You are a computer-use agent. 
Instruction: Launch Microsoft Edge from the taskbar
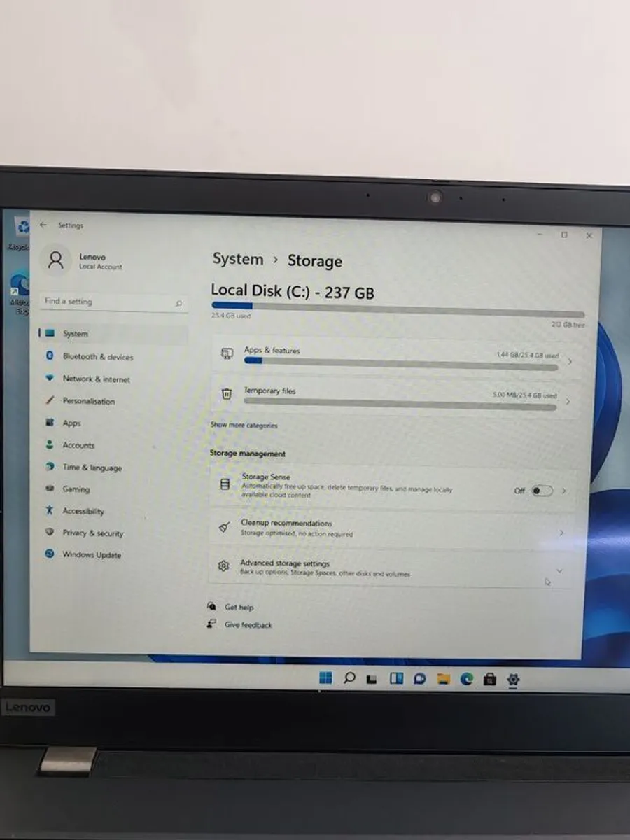pyautogui.click(x=467, y=679)
